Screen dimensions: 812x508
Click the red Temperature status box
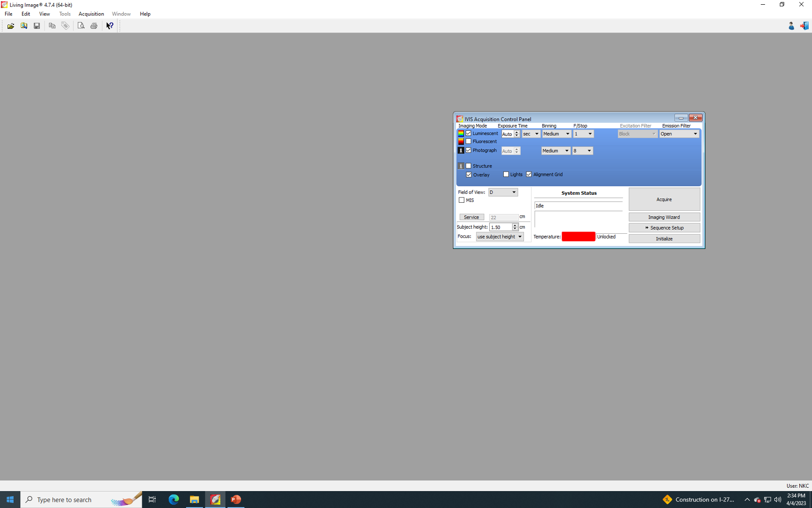tap(578, 237)
